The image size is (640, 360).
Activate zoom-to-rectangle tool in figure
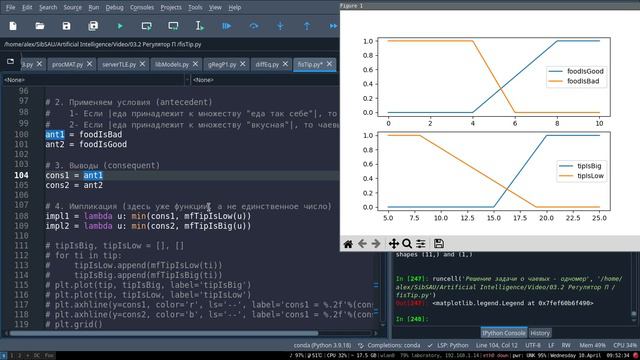pyautogui.click(x=407, y=244)
